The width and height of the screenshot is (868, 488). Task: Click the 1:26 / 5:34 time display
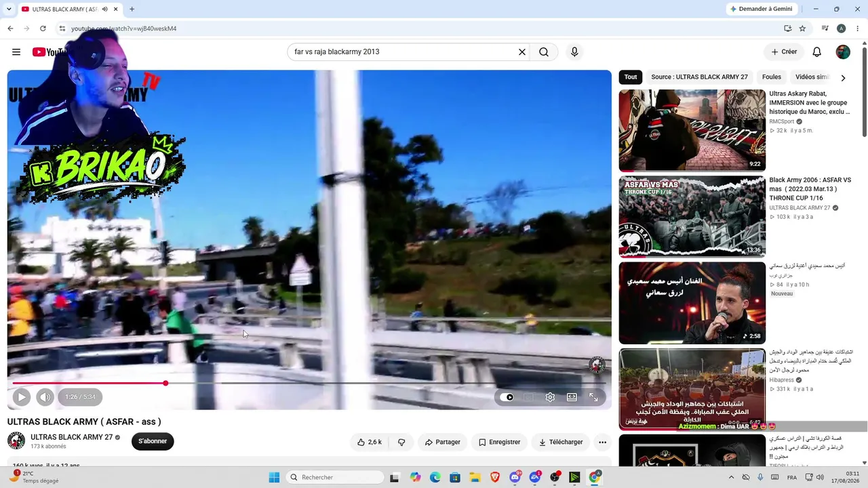click(x=80, y=397)
